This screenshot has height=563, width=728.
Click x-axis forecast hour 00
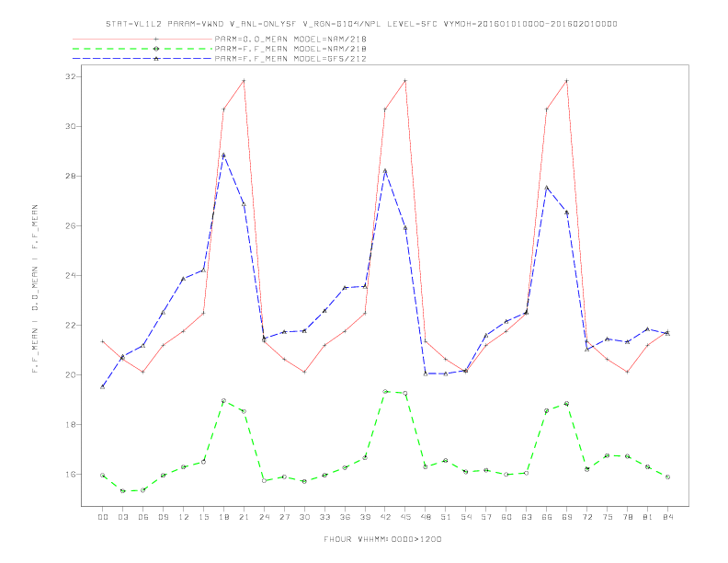point(103,517)
